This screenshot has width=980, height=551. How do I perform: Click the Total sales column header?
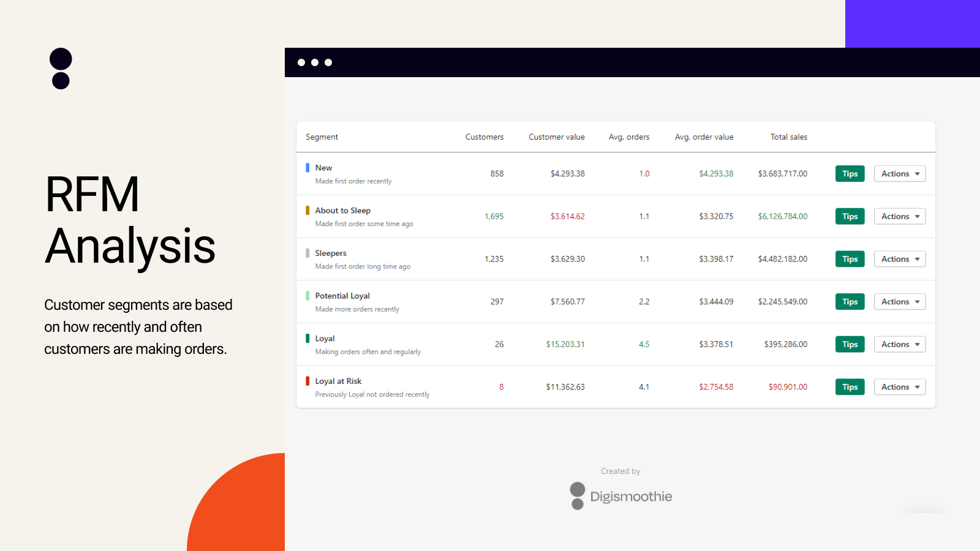pyautogui.click(x=789, y=137)
